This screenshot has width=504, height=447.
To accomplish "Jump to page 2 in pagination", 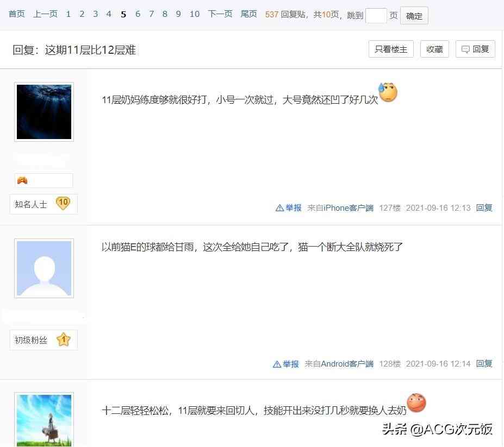I will [x=82, y=14].
